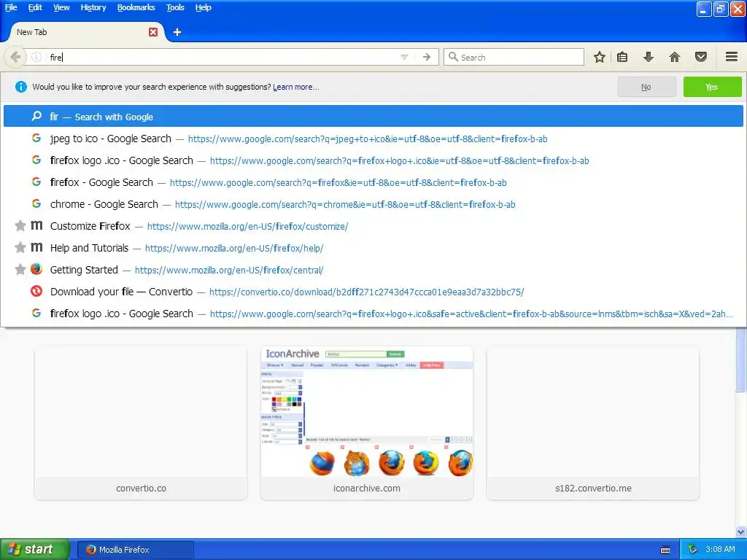
Task: Select 'firefox - Google Search' suggestion
Action: 373,182
